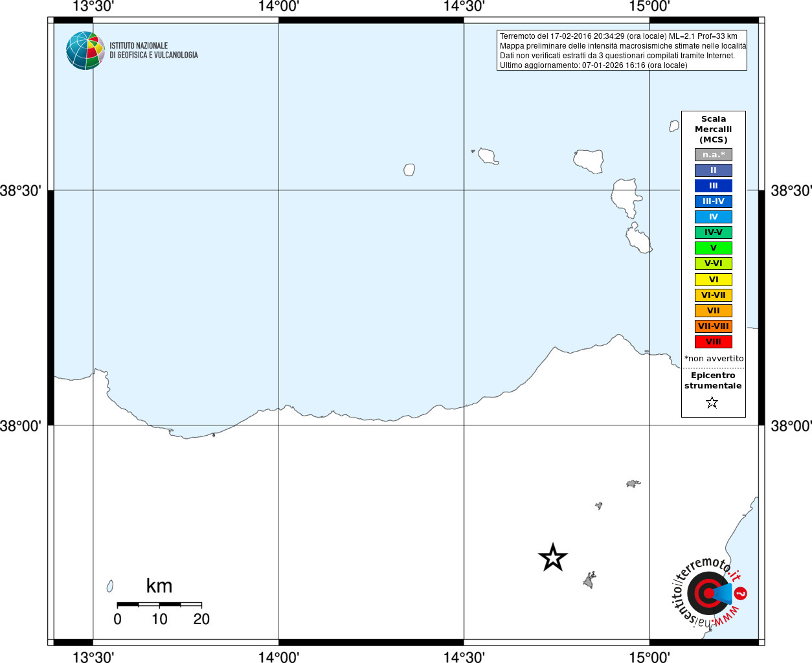Image resolution: width=812 pixels, height=663 pixels.
Task: Select the III-IV legend swatch
Action: click(x=714, y=201)
